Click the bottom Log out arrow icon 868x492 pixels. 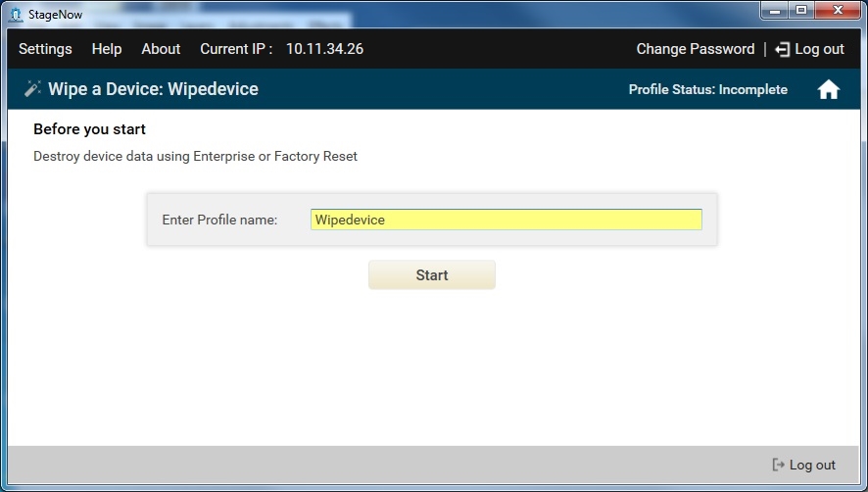pyautogui.click(x=779, y=466)
